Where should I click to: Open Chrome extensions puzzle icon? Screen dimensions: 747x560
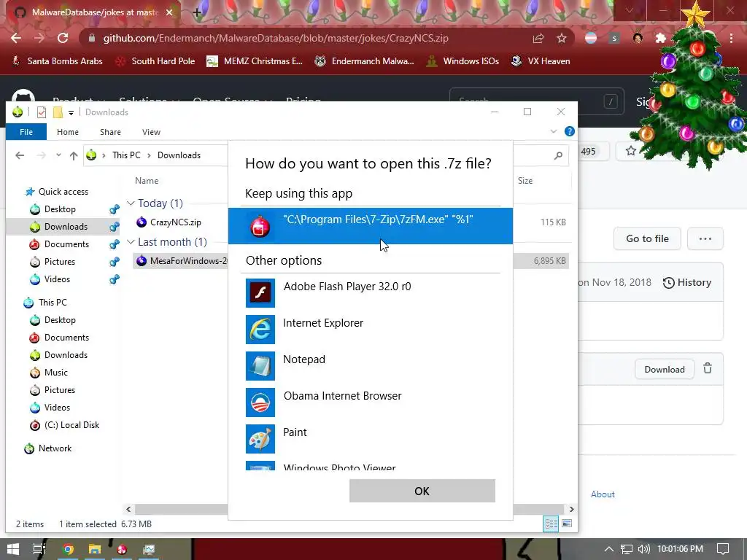point(661,38)
